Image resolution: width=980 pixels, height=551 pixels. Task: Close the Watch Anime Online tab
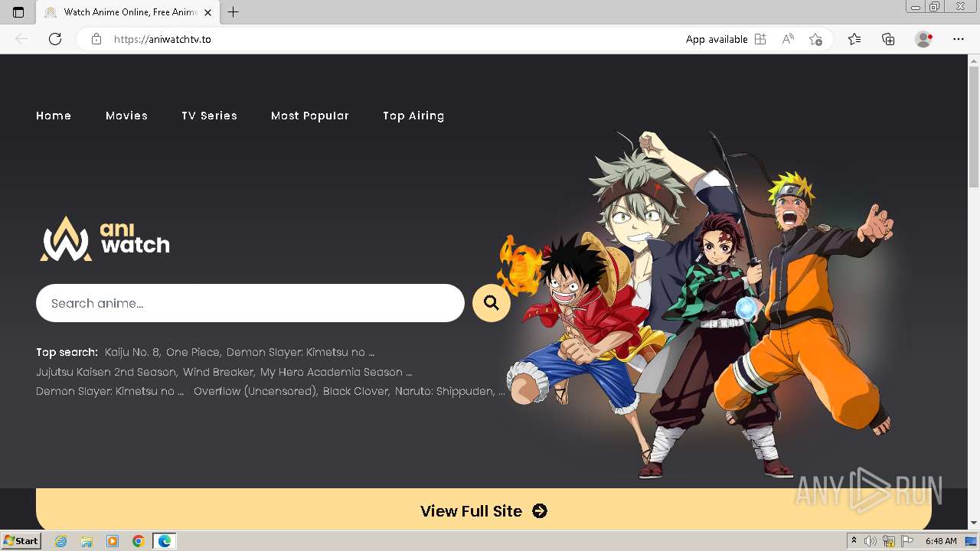click(207, 12)
